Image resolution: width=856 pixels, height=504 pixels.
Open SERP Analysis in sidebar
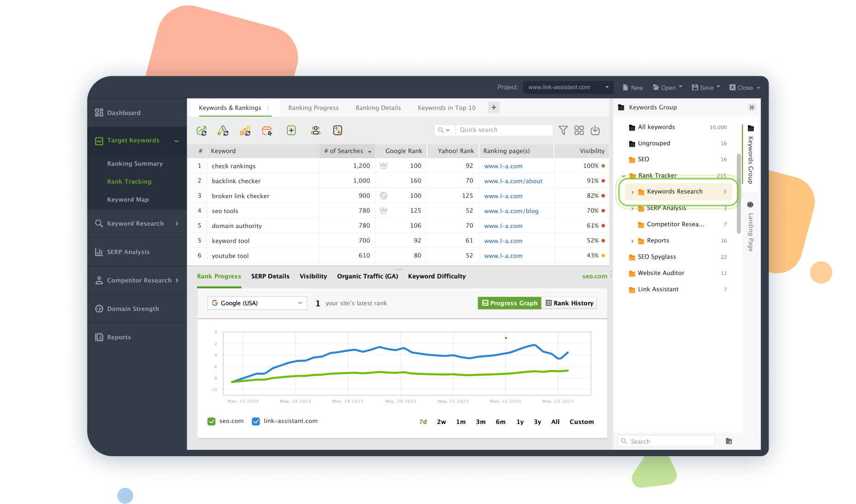pyautogui.click(x=137, y=252)
